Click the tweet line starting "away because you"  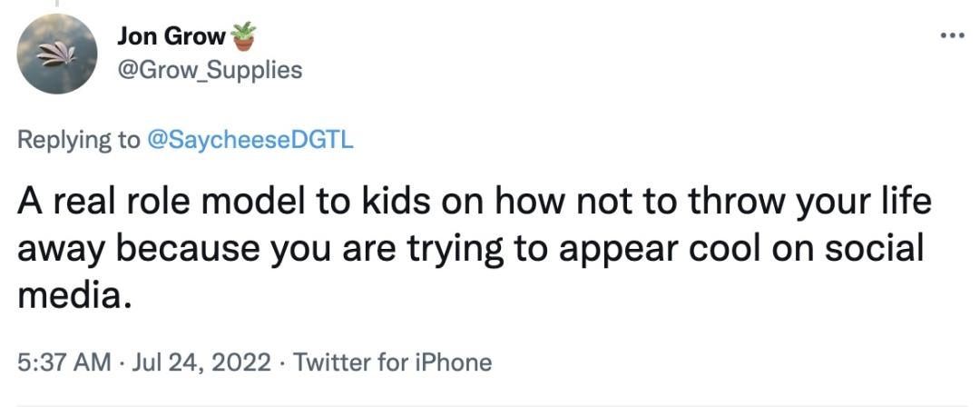pos(470,249)
